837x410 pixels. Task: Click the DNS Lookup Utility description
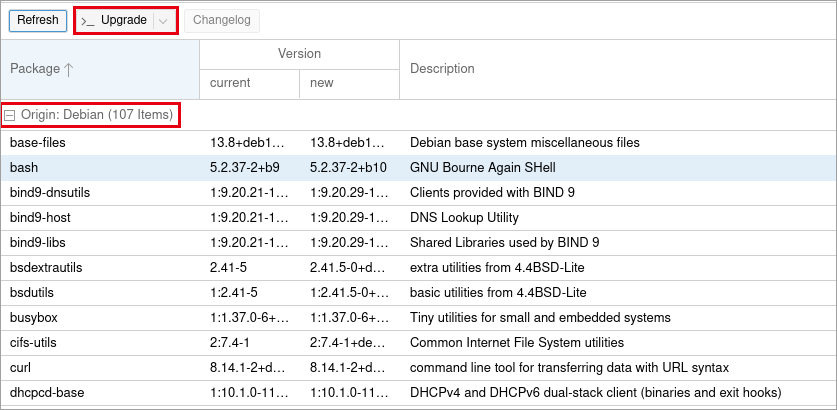pyautogui.click(x=464, y=218)
